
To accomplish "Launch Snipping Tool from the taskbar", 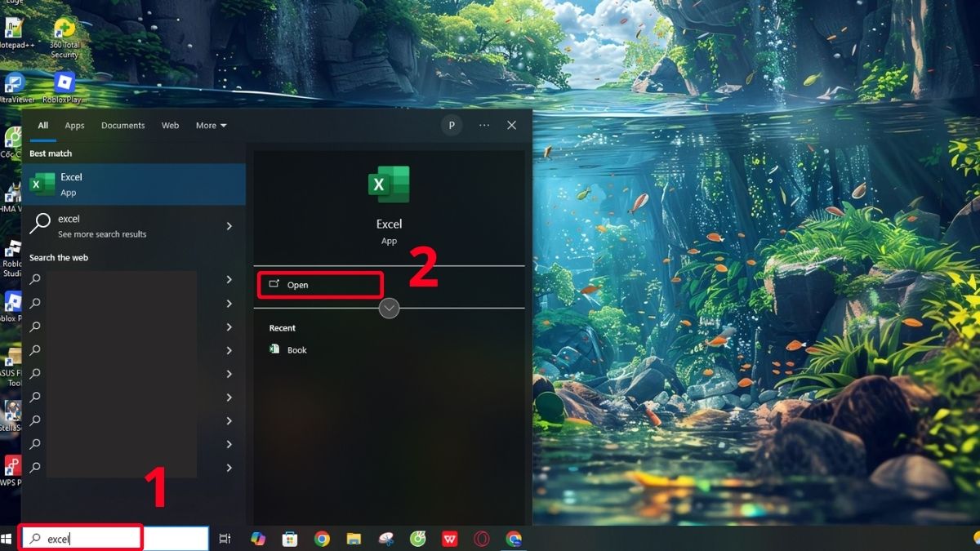I will pyautogui.click(x=386, y=539).
